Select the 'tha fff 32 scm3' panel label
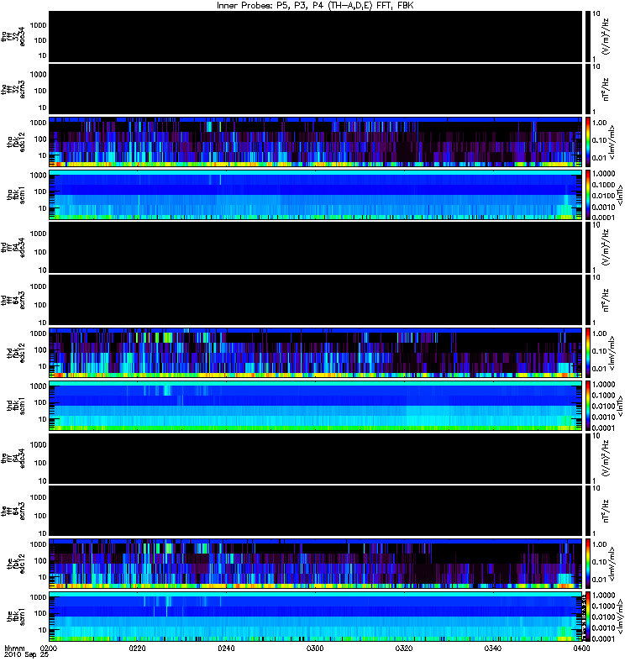The height and width of the screenshot is (672, 630). (x=13, y=90)
